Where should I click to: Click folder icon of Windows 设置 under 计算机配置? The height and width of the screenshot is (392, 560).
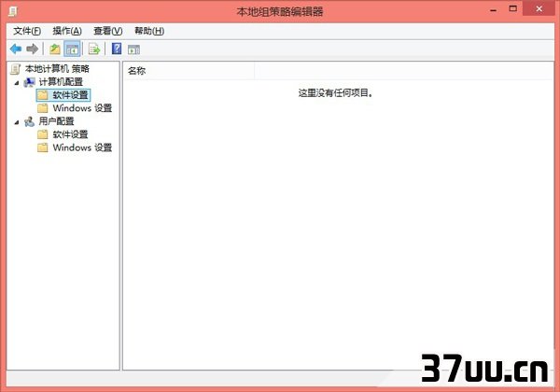pos(43,108)
